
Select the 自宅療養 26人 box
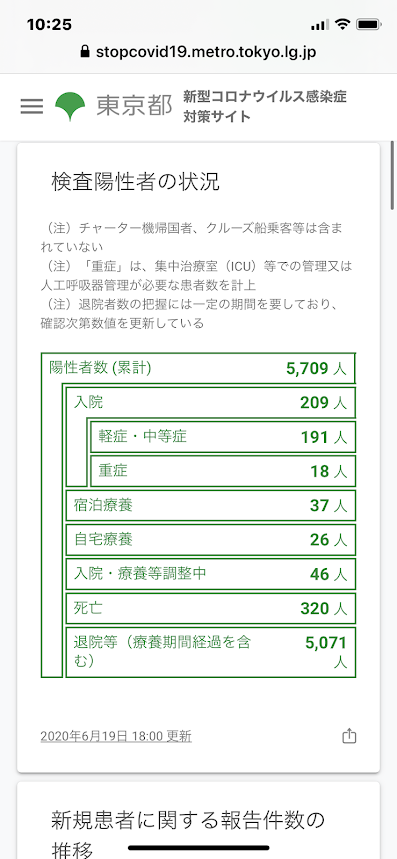(x=211, y=540)
